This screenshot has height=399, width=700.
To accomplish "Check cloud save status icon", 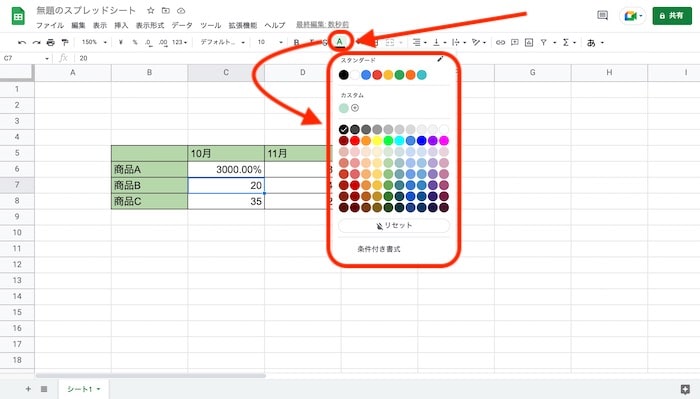I will 181,10.
